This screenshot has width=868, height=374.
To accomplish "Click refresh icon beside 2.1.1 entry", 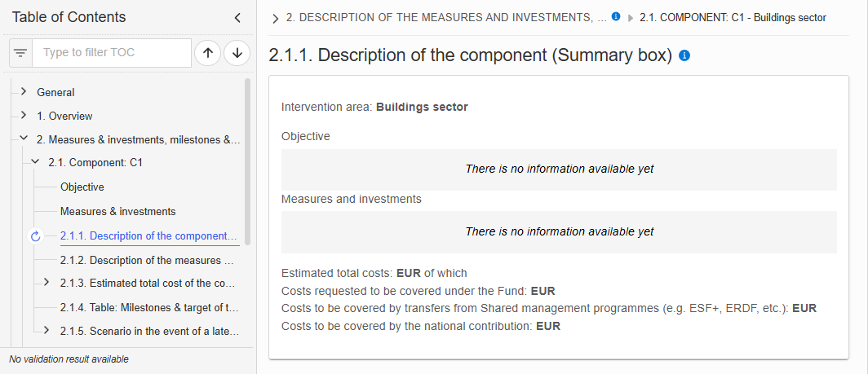I will point(35,236).
